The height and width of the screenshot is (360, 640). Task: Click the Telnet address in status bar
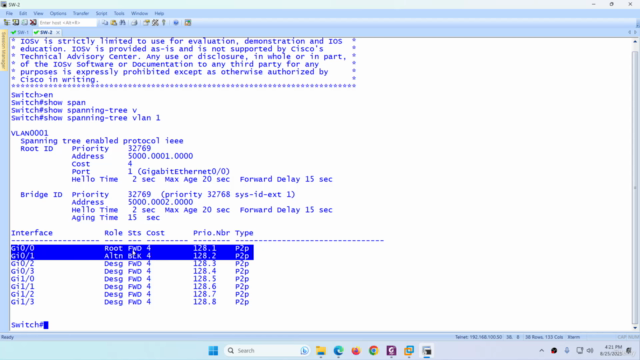coord(478,337)
